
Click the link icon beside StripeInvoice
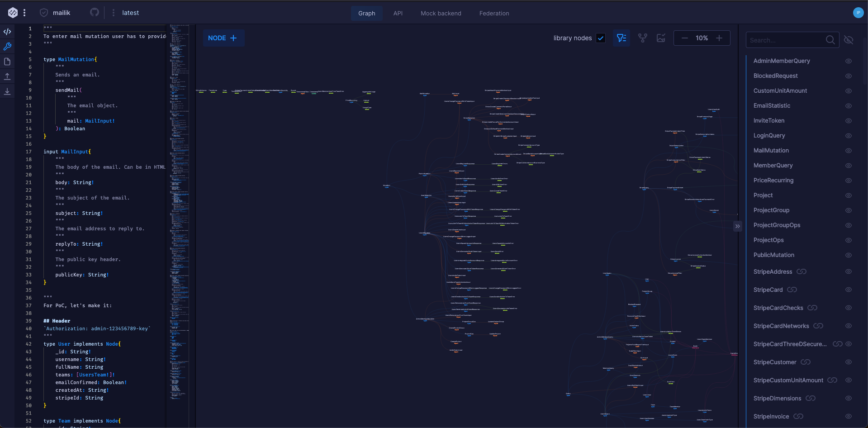point(798,416)
